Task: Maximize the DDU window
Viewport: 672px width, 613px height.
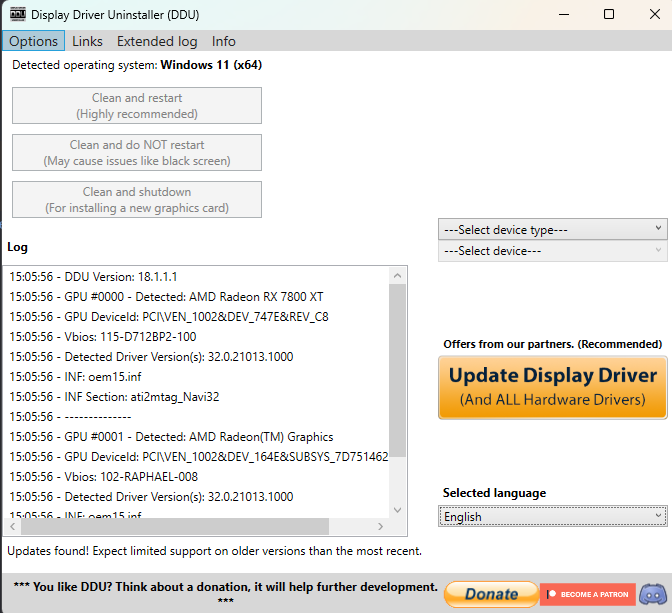Action: coord(609,15)
